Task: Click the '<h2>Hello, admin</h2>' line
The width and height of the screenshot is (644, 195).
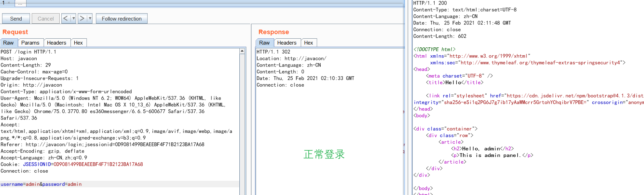Action: 482,149
